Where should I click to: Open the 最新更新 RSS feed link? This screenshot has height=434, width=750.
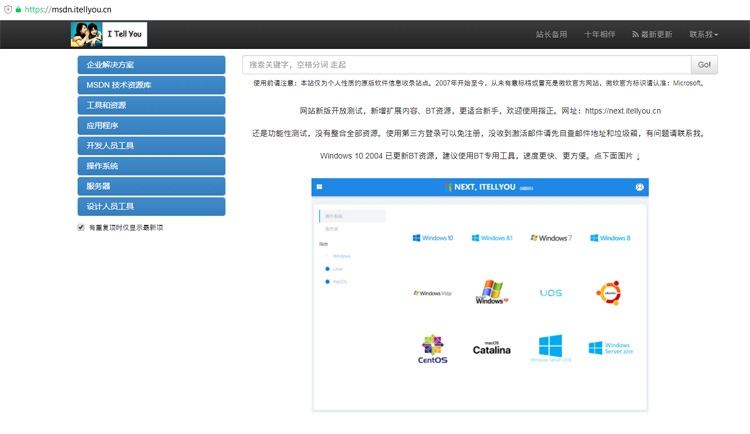pyautogui.click(x=651, y=34)
